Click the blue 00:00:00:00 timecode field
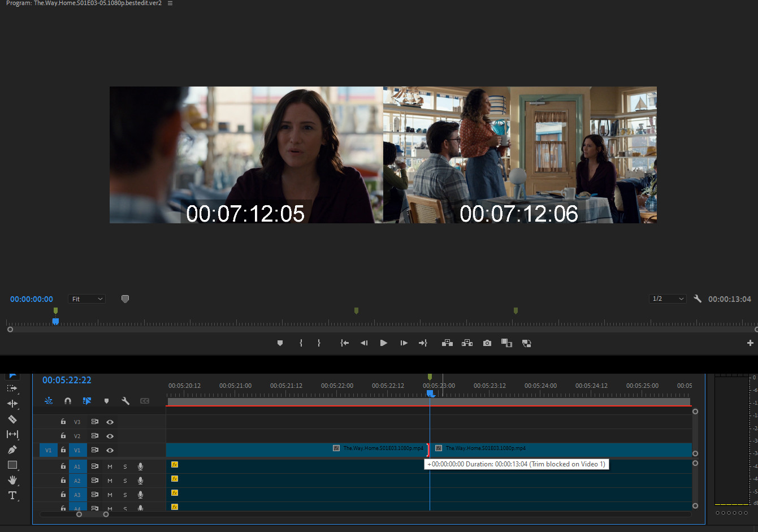The image size is (758, 532). tap(32, 299)
